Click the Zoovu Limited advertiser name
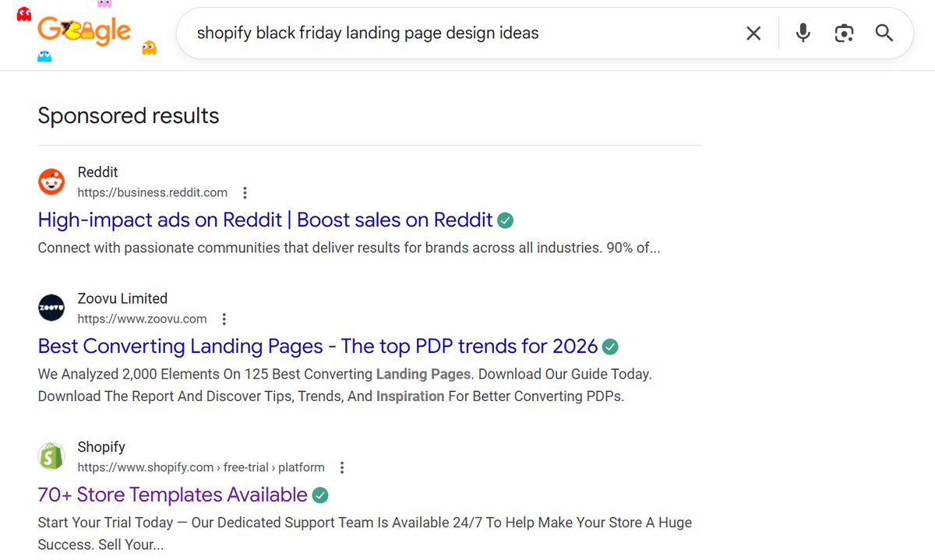Screen dimensions: 935x560 122,298
